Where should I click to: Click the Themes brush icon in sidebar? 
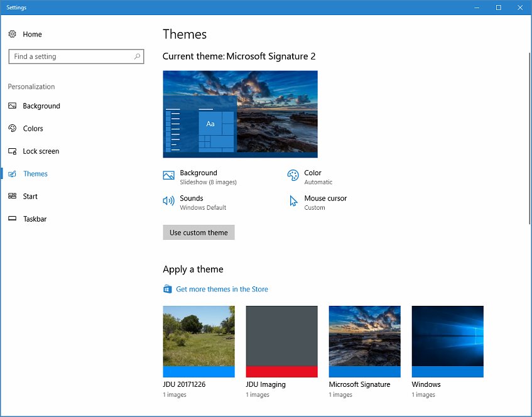(12, 174)
